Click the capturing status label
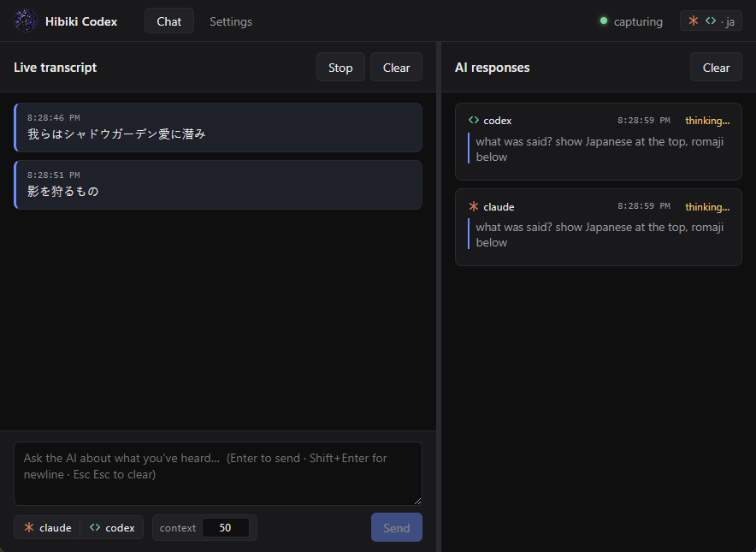The height and width of the screenshot is (552, 756). (638, 21)
